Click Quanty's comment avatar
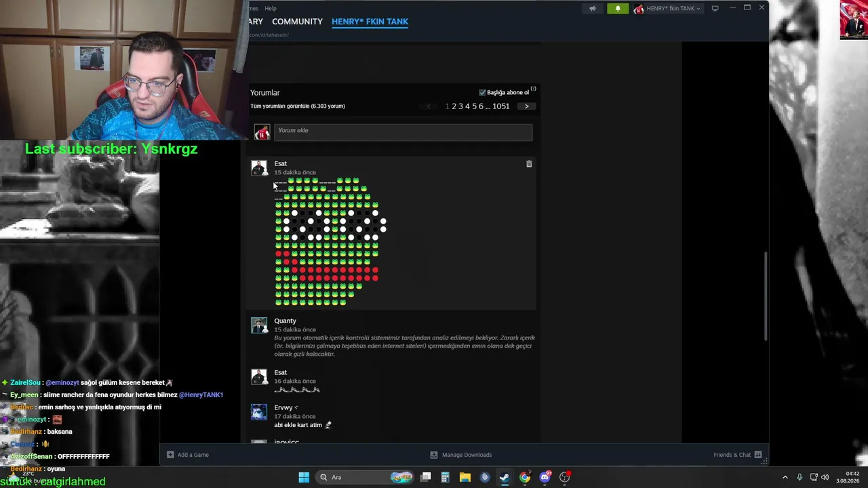This screenshot has height=488, width=868. pyautogui.click(x=260, y=326)
